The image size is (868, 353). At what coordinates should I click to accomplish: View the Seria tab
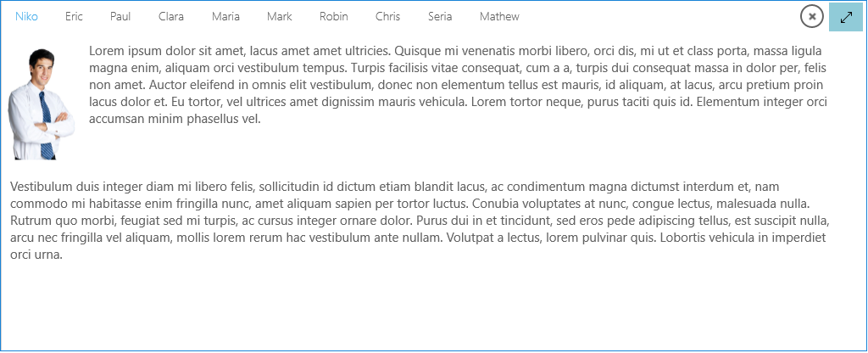[440, 17]
